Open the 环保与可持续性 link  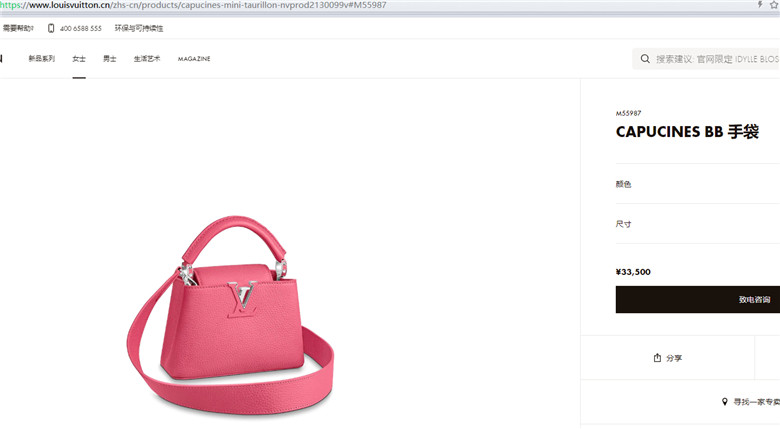point(139,28)
